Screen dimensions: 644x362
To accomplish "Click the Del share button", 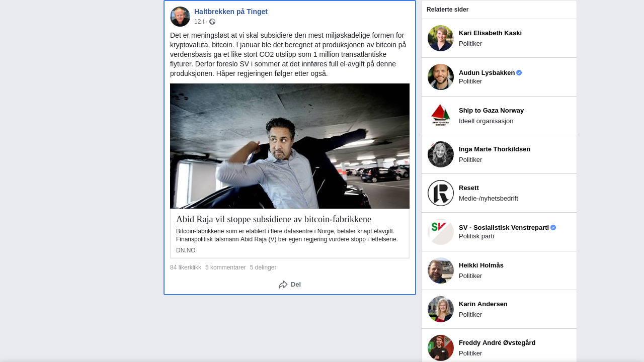I will (x=290, y=285).
